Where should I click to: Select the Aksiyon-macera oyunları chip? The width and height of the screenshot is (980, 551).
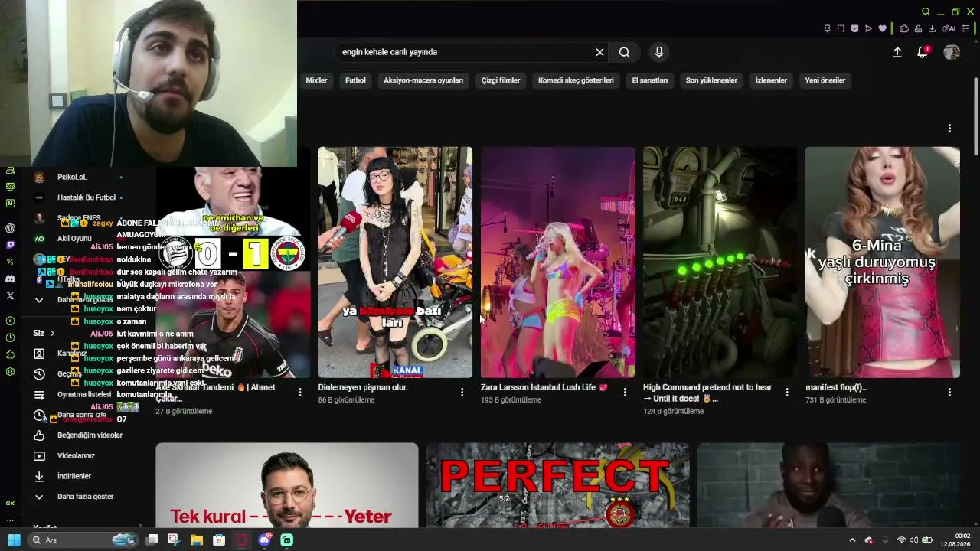[x=423, y=80]
